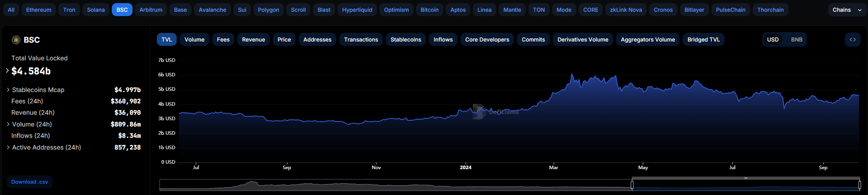This screenshot has width=868, height=195.
Task: Click the right handle of range slider
Action: [x=859, y=185]
